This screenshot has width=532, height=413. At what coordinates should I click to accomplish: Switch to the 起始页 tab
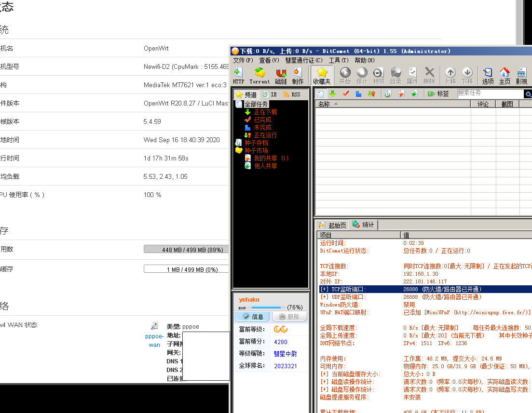[332, 225]
